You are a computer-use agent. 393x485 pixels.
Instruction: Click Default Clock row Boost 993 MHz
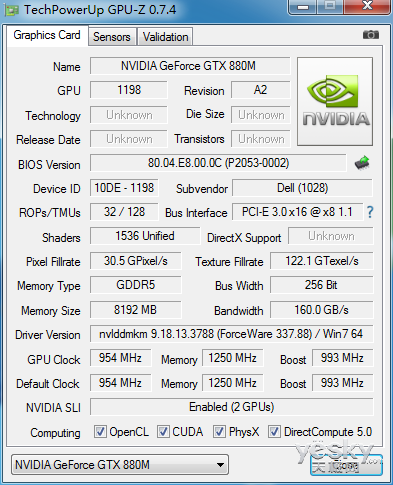[x=342, y=383]
